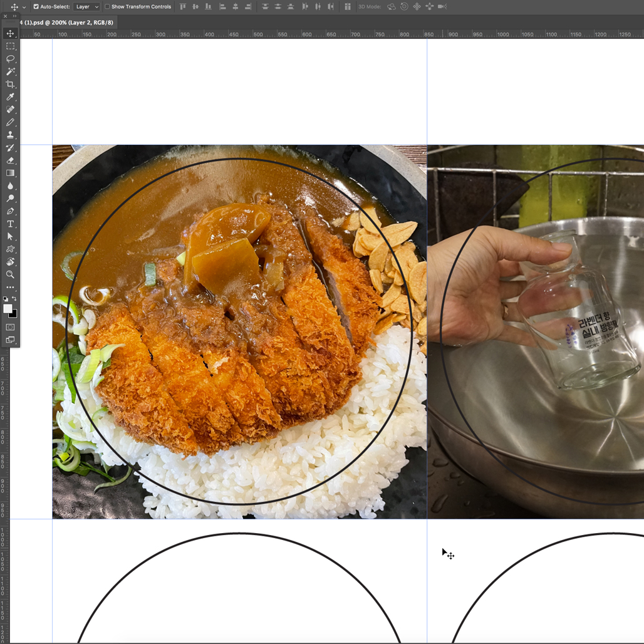
Task: Select the Pencil tool
Action: (10, 122)
